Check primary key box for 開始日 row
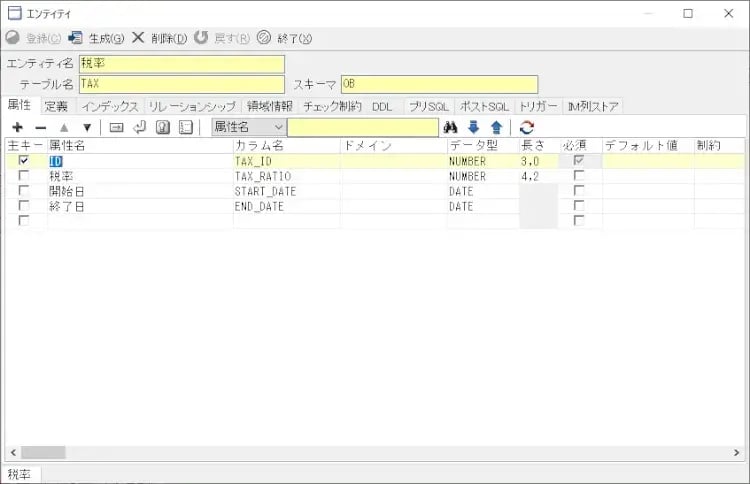The image size is (750, 484). (x=24, y=191)
